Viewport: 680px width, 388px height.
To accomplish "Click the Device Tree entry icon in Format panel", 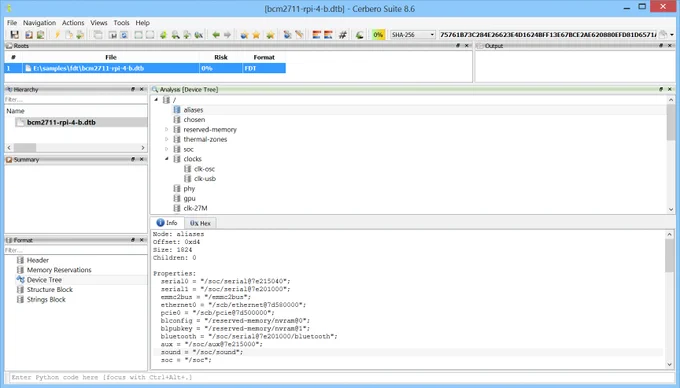I will (x=20, y=280).
